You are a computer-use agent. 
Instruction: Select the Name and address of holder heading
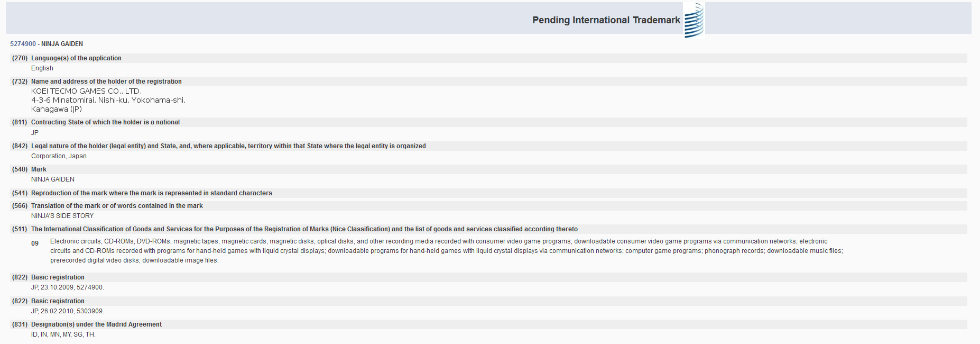click(x=106, y=82)
